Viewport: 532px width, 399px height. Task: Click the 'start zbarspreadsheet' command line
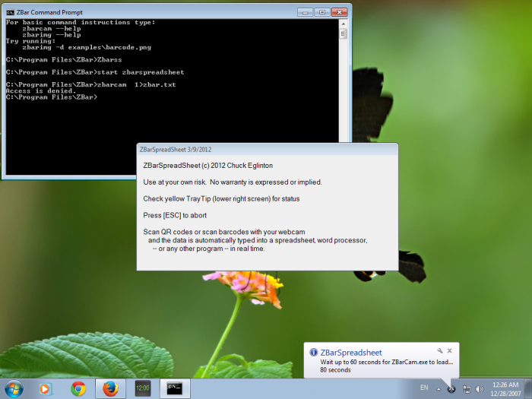[x=95, y=72]
